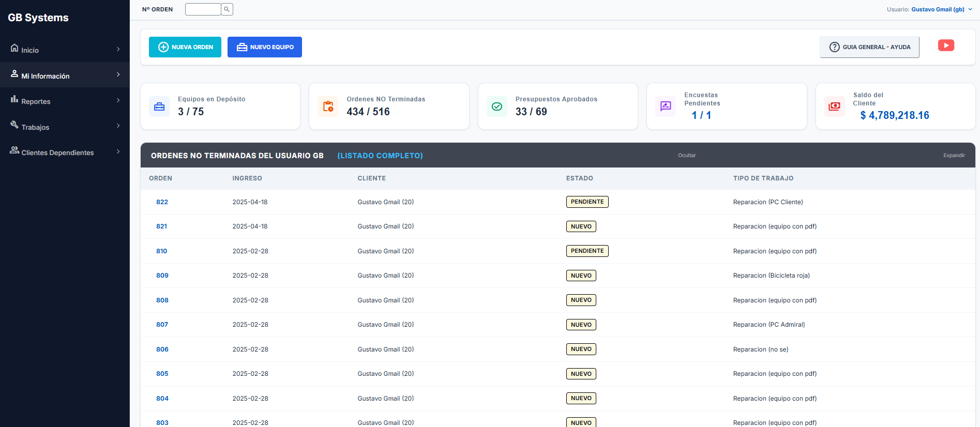Click the Clientes Dependientes people icon
This screenshot has height=427, width=980.
pos(14,150)
